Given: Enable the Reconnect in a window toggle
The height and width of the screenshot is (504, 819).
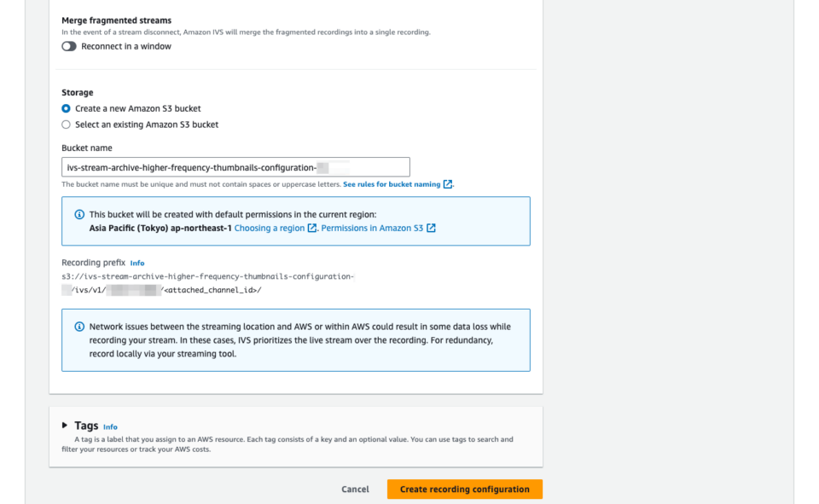Looking at the screenshot, I should pyautogui.click(x=69, y=46).
